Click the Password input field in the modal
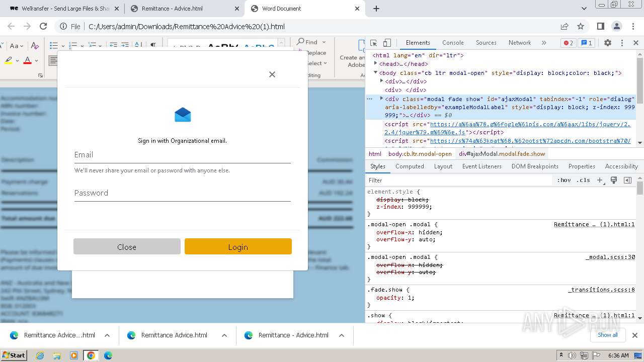644x362 pixels. [183, 194]
